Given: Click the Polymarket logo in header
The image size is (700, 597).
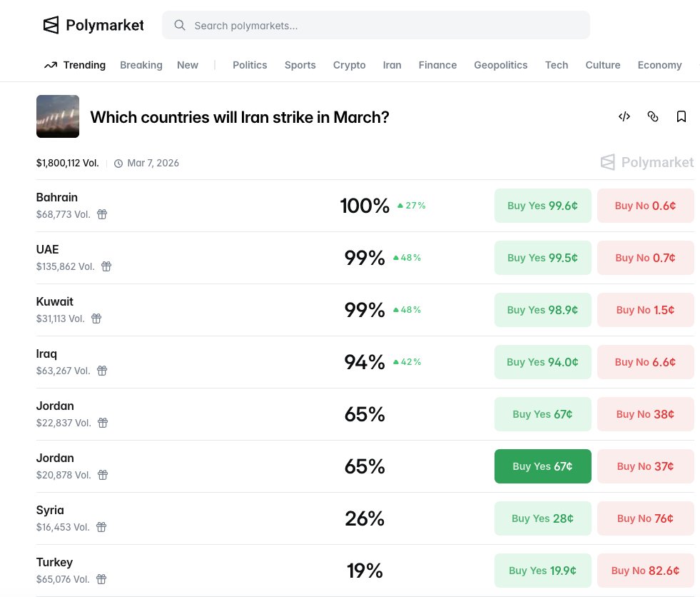Looking at the screenshot, I should [93, 26].
